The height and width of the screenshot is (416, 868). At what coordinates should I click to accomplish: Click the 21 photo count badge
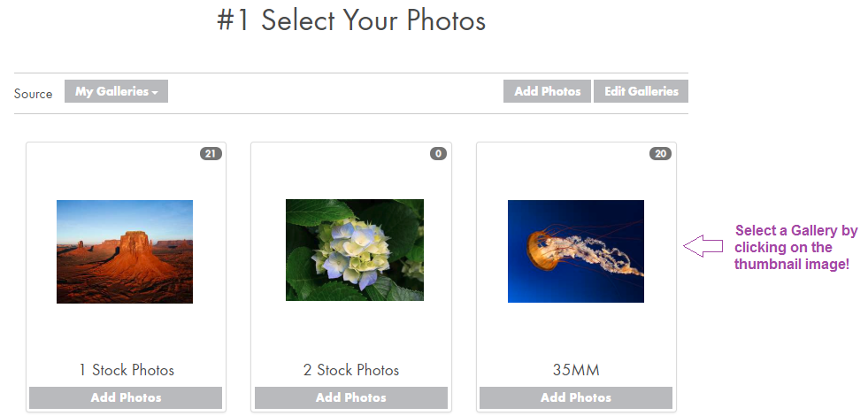(211, 154)
